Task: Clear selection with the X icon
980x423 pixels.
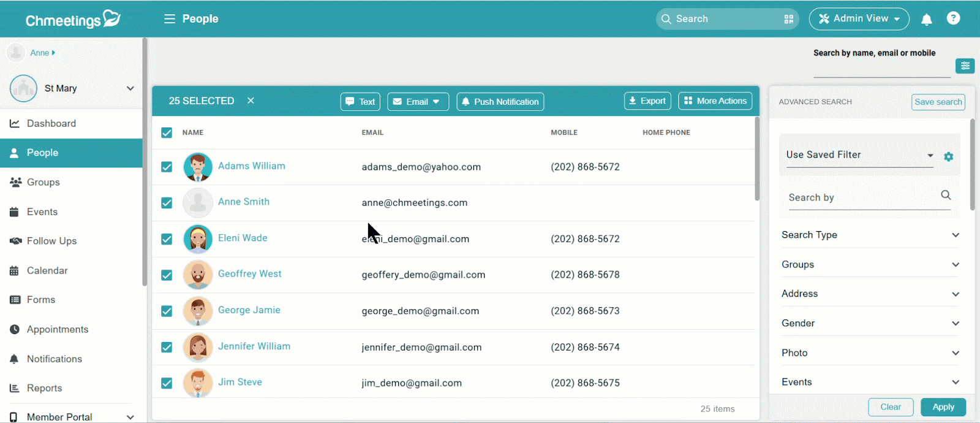Action: tap(251, 101)
